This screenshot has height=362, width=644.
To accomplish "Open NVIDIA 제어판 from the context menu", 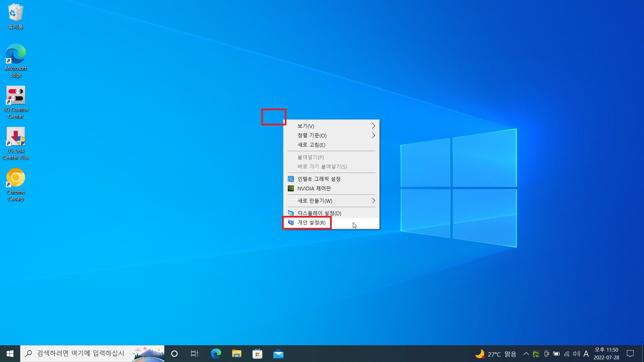I will (x=314, y=188).
